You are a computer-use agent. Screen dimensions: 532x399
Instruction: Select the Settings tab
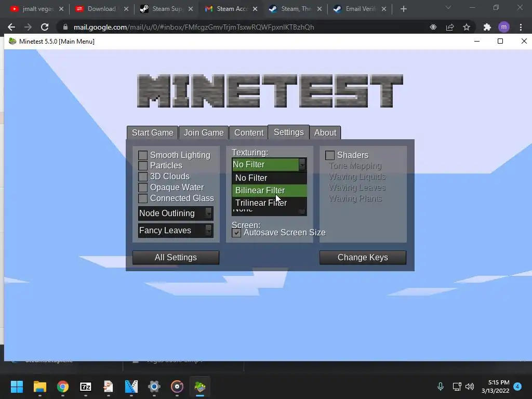(289, 132)
